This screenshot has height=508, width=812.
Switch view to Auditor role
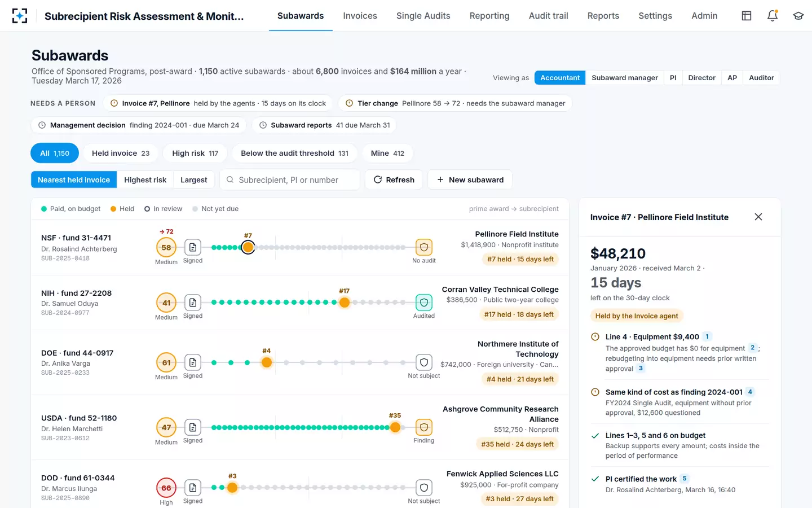pyautogui.click(x=761, y=78)
